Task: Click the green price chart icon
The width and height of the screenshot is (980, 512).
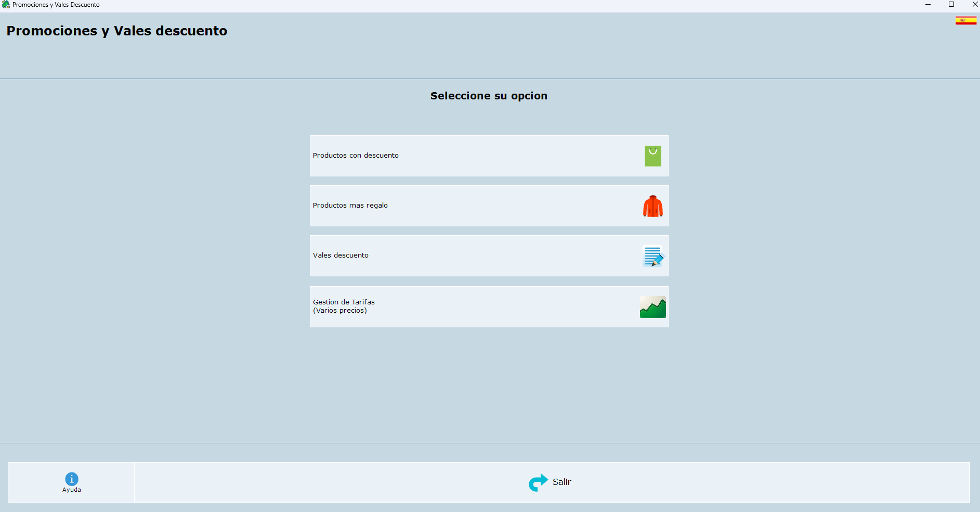Action: [652, 307]
